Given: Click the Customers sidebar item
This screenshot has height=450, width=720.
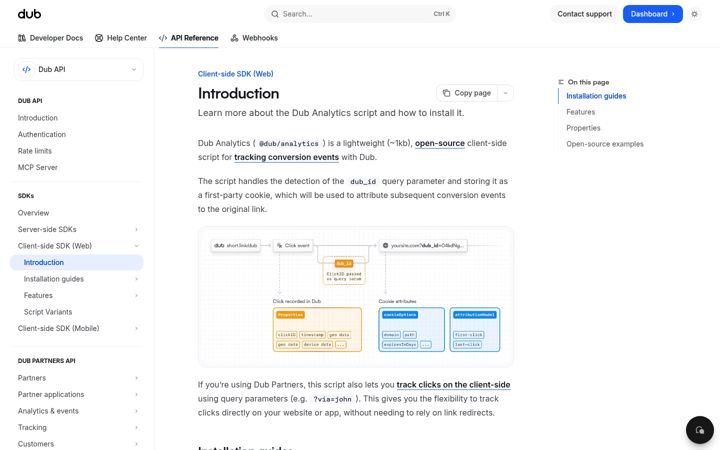Looking at the screenshot, I should pos(36,444).
